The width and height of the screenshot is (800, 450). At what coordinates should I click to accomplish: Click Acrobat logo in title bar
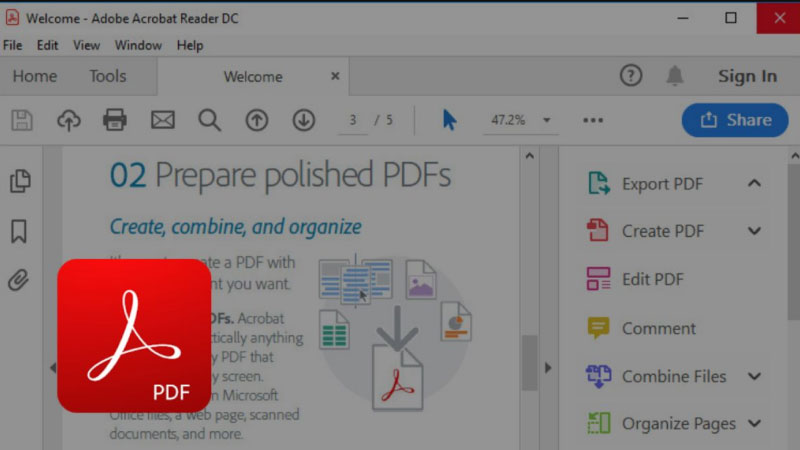pyautogui.click(x=12, y=18)
